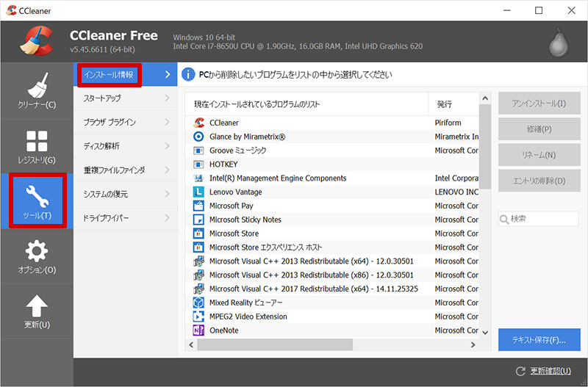The width and height of the screenshot is (588, 387).
Task: Click the pear icon in header
Action: 559,43
